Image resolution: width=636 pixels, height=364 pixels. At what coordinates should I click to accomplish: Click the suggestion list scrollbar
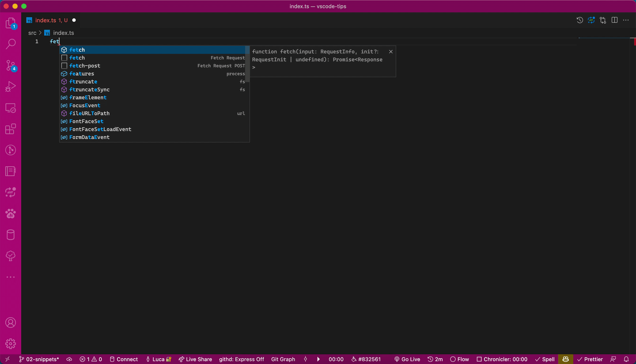point(248,64)
